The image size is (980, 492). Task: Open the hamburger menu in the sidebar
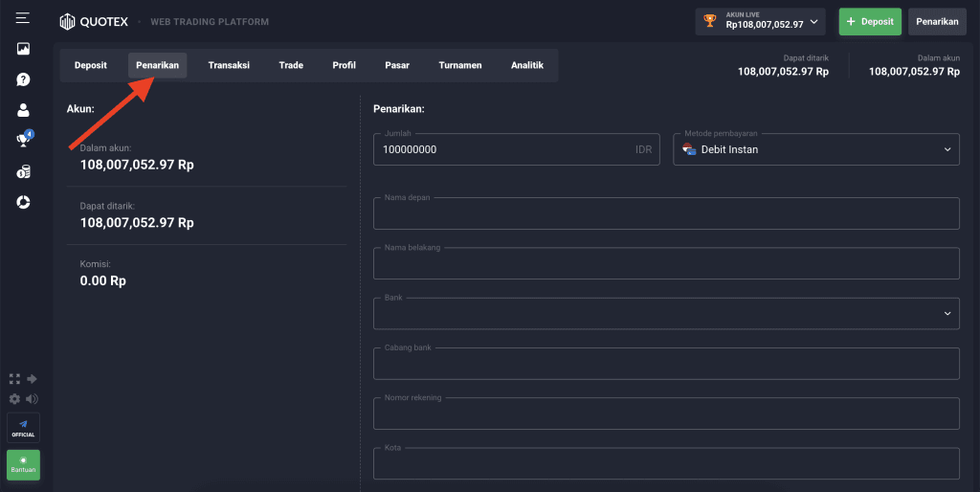tap(23, 18)
